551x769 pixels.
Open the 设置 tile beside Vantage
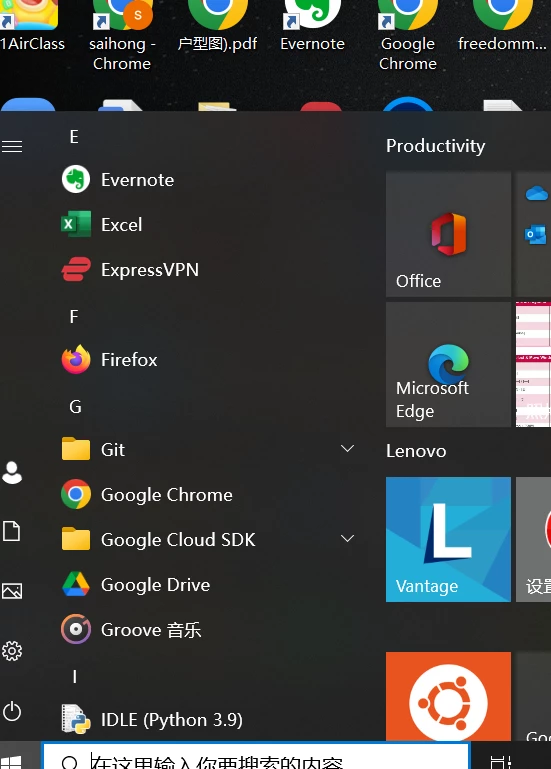click(533, 539)
